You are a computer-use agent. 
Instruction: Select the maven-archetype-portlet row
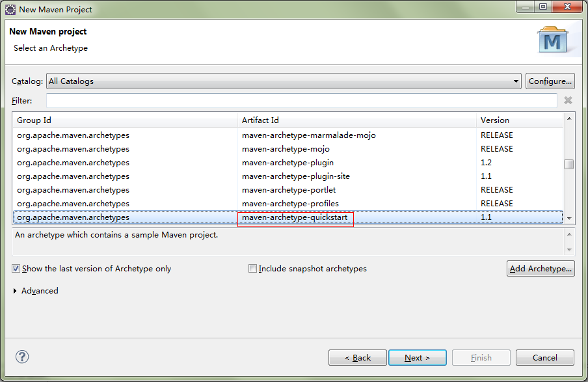coord(288,190)
